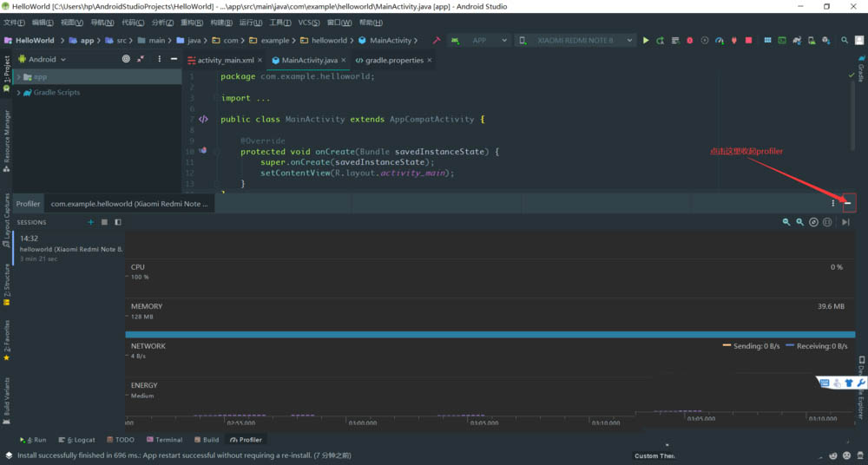Image resolution: width=868 pixels, height=465 pixels.
Task: Hide the Profiler panel with minimize icon
Action: click(x=848, y=204)
